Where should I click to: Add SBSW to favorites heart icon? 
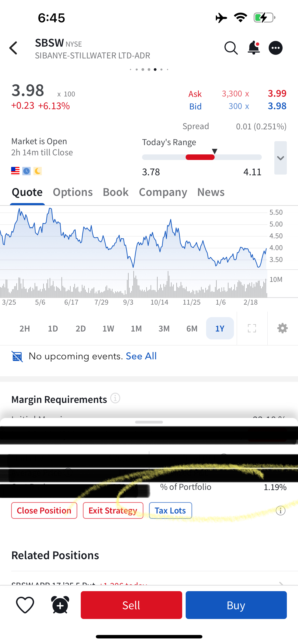[25, 605]
